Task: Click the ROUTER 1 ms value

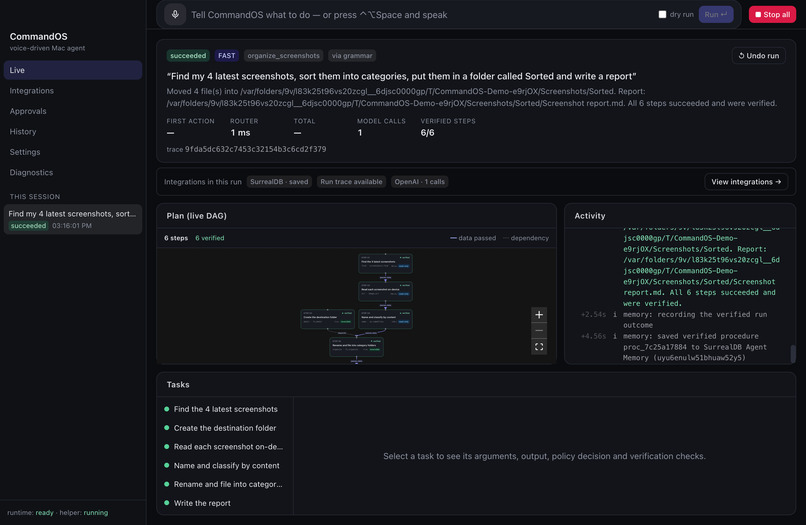Action: pyautogui.click(x=240, y=133)
